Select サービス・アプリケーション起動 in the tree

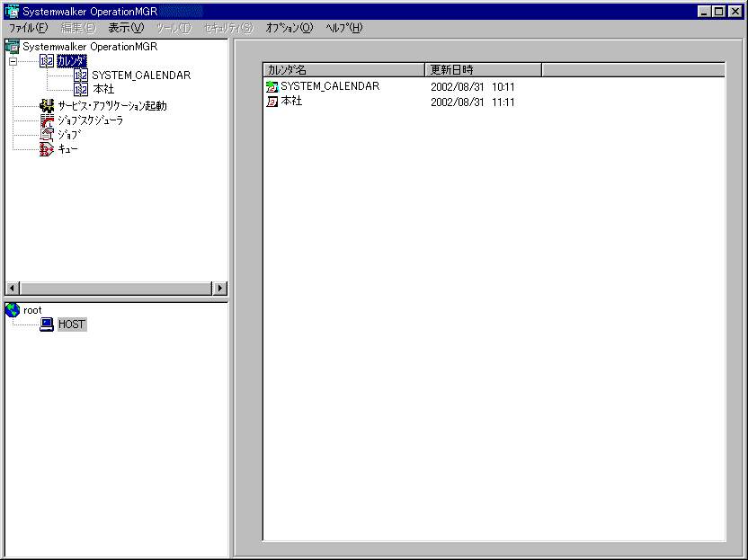coord(112,106)
